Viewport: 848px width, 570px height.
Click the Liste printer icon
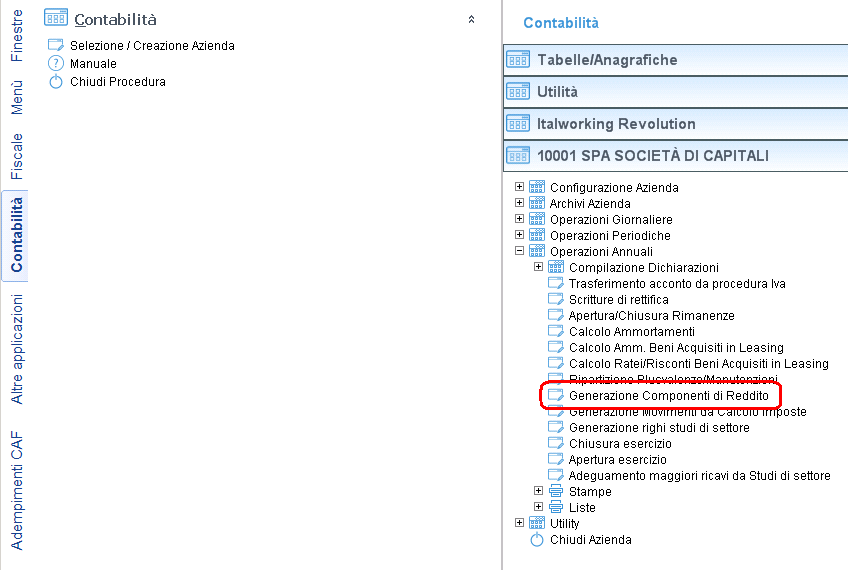[556, 507]
